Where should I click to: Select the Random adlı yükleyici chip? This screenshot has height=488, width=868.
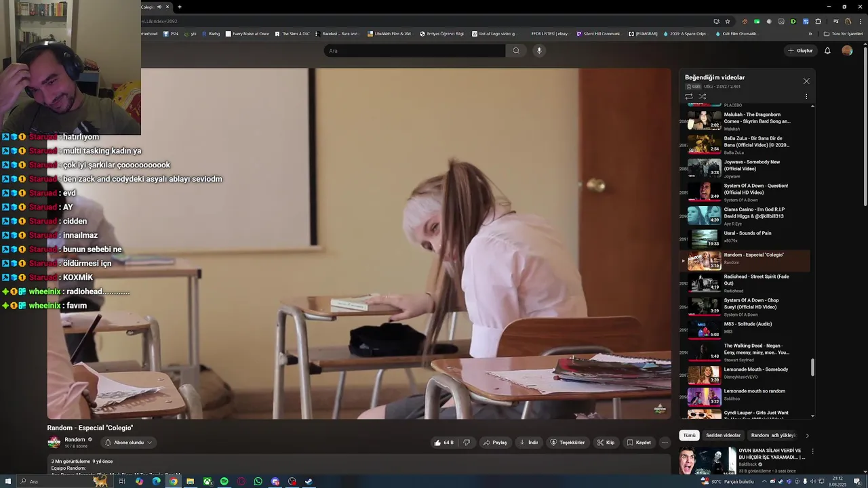(x=773, y=435)
